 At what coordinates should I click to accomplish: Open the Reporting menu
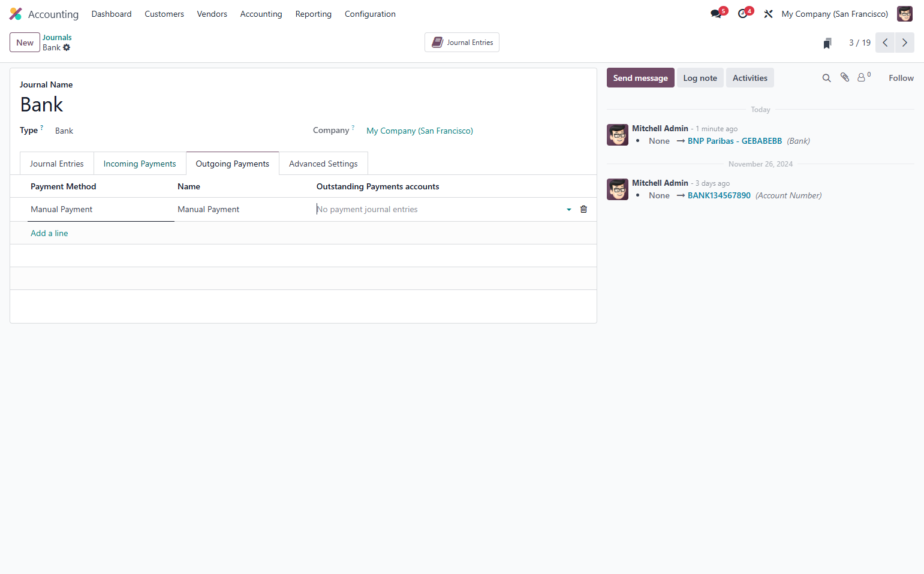(313, 14)
